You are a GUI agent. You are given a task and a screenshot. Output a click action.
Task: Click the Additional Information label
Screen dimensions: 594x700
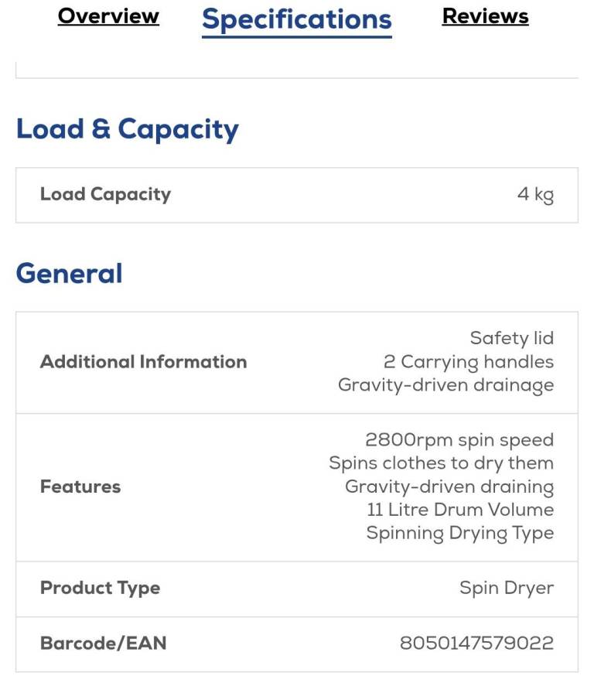(143, 362)
